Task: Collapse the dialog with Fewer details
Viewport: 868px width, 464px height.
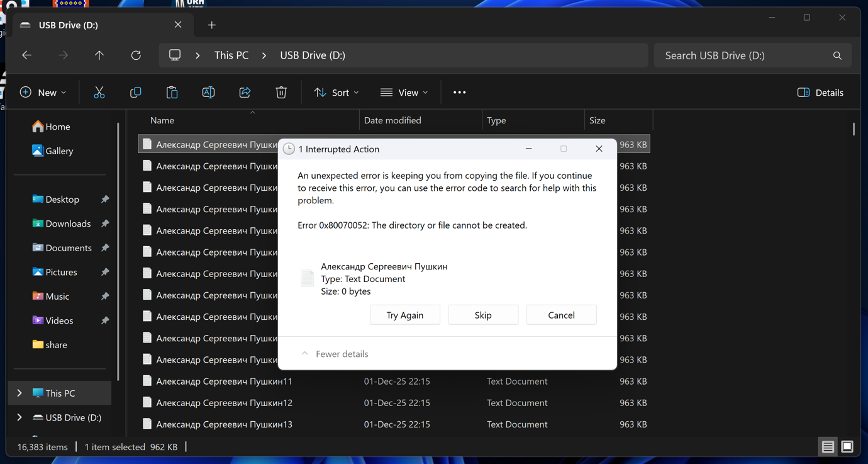Action: point(335,354)
